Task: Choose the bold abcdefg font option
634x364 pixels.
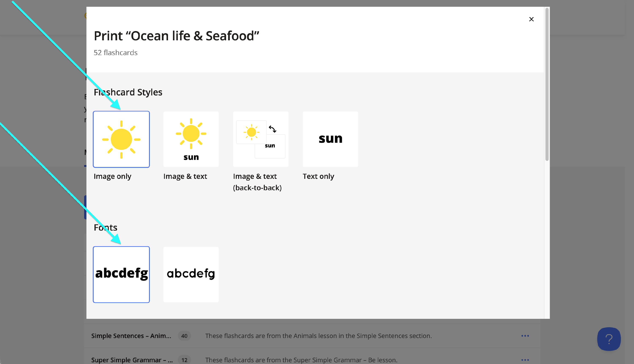Action: tap(121, 274)
